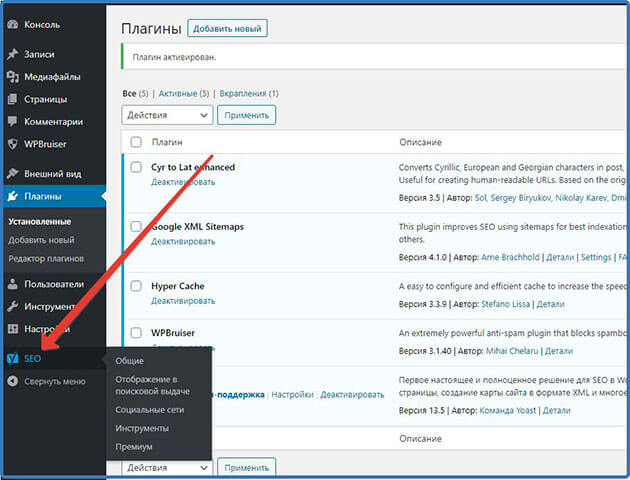Viewport: 630px width, 480px height.
Task: Open Детали link for Google XML Sitemaps
Action: click(x=560, y=257)
